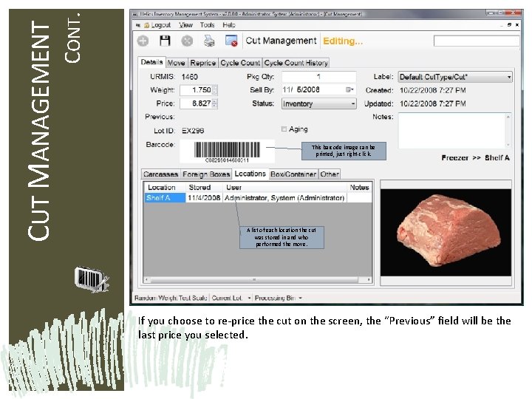This screenshot has width=532, height=399.
Task: Click the green Add new cut icon
Action: point(143,41)
